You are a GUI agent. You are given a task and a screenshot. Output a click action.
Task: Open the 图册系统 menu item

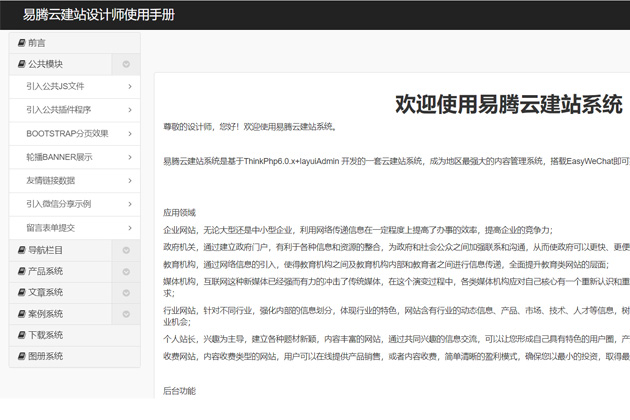[x=75, y=356]
